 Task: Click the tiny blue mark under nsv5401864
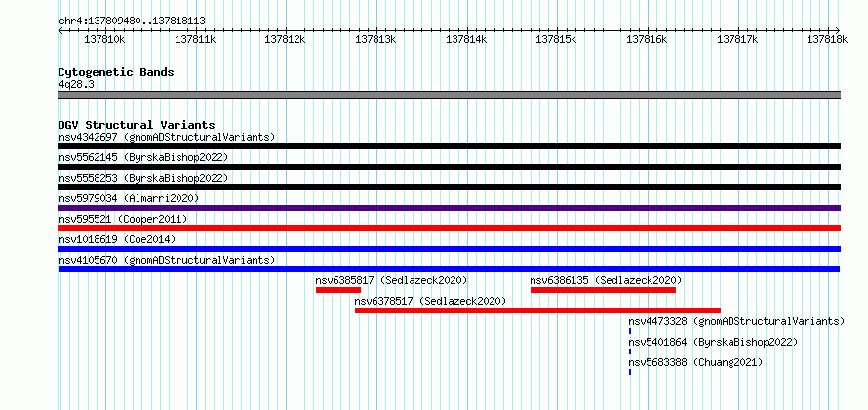point(630,351)
